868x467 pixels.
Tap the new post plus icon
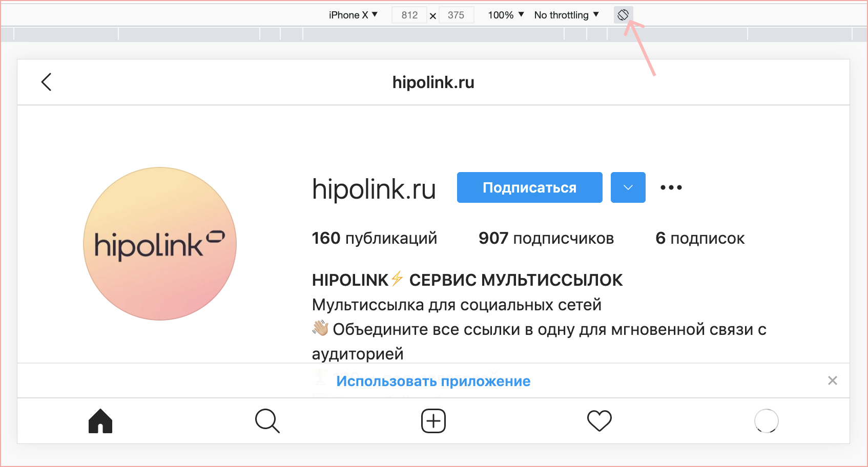click(x=433, y=421)
